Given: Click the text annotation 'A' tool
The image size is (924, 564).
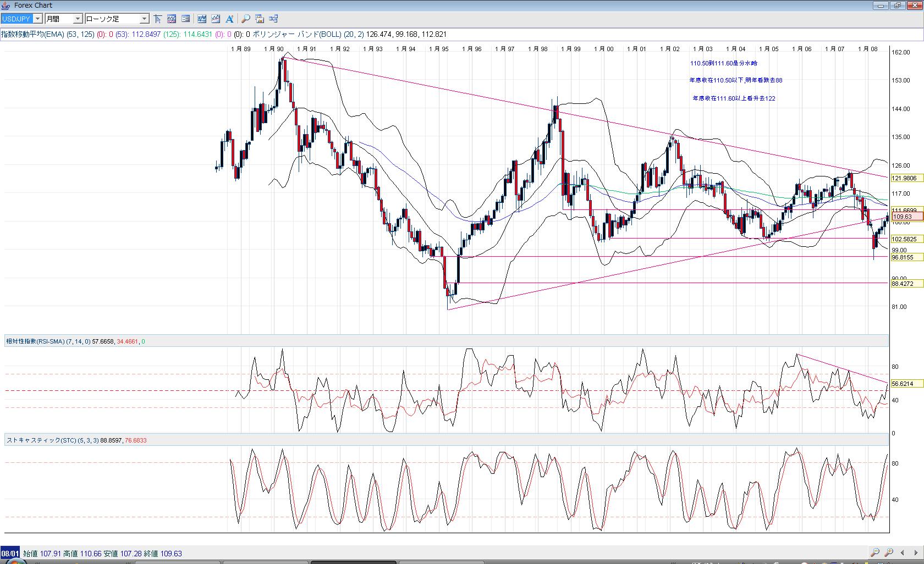Looking at the screenshot, I should point(229,19).
